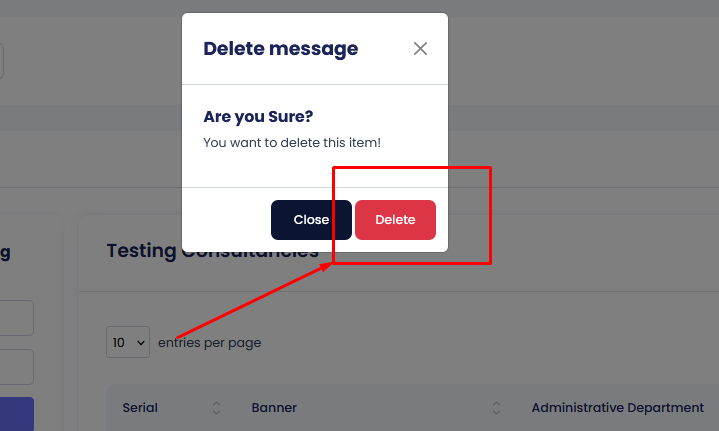Click the "Are you Sure?" heading

pyautogui.click(x=258, y=117)
